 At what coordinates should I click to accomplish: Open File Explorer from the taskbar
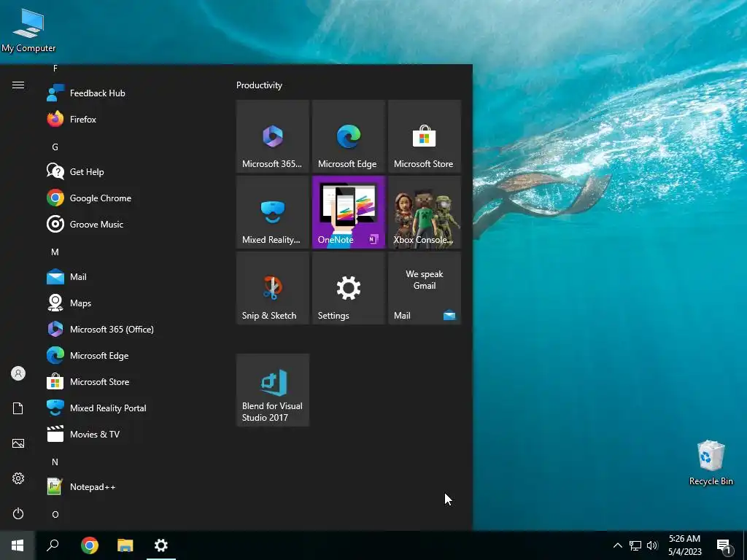[125, 545]
